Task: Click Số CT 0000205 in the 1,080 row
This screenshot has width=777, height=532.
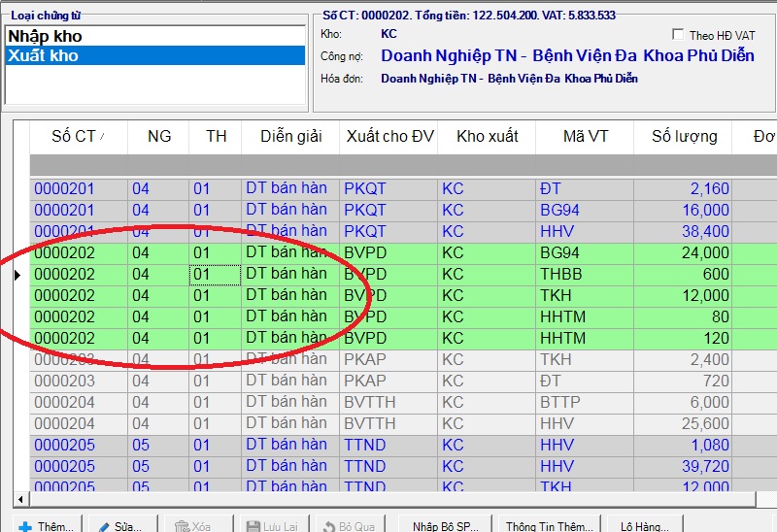Action: tap(79, 445)
